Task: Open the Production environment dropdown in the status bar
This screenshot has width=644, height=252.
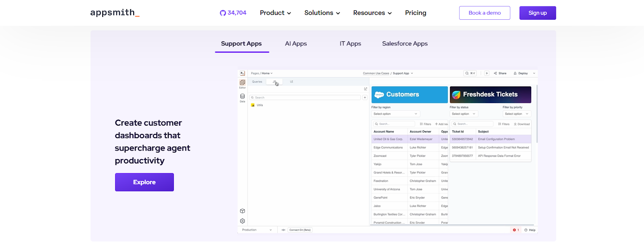Action: 257,230
